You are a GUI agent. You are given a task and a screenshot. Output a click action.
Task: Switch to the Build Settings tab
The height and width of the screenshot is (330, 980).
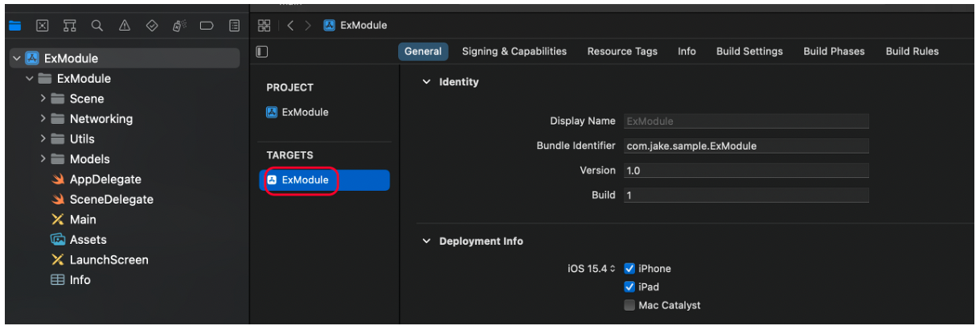point(749,52)
